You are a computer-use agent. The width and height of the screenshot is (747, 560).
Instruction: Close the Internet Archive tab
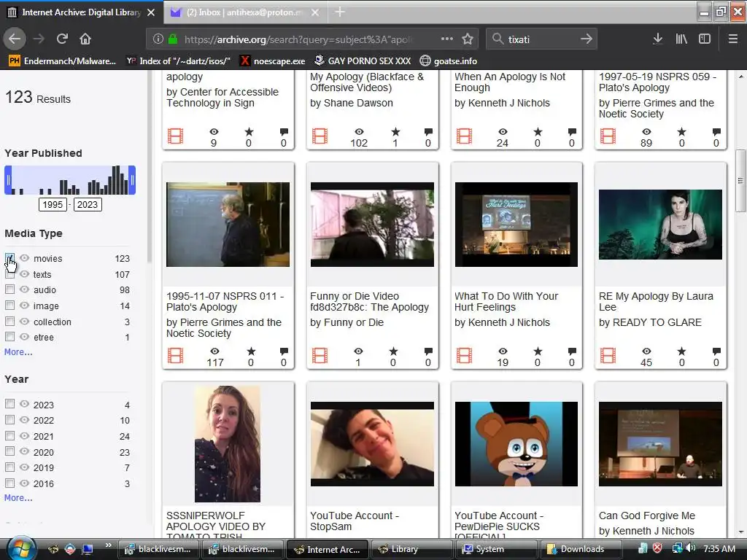(151, 12)
